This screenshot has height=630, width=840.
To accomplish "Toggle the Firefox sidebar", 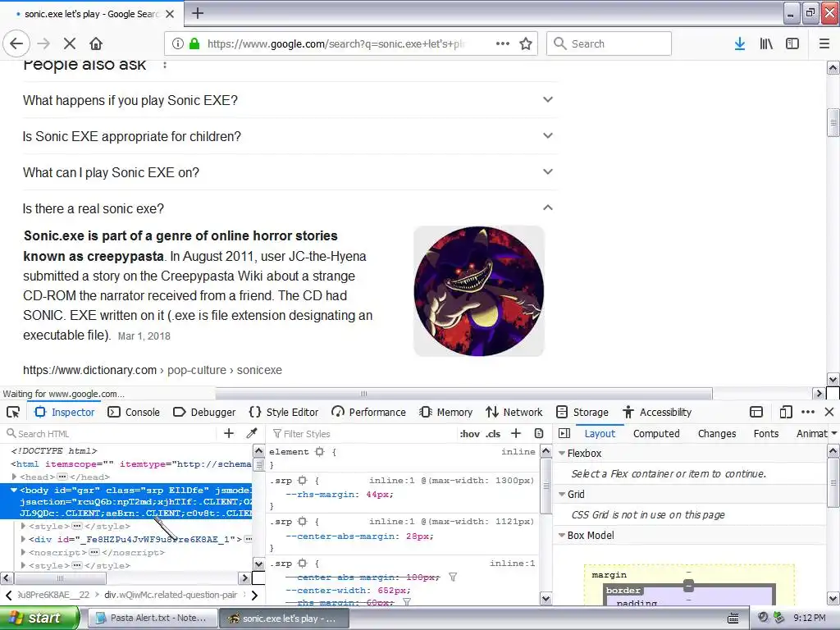I will tap(792, 43).
